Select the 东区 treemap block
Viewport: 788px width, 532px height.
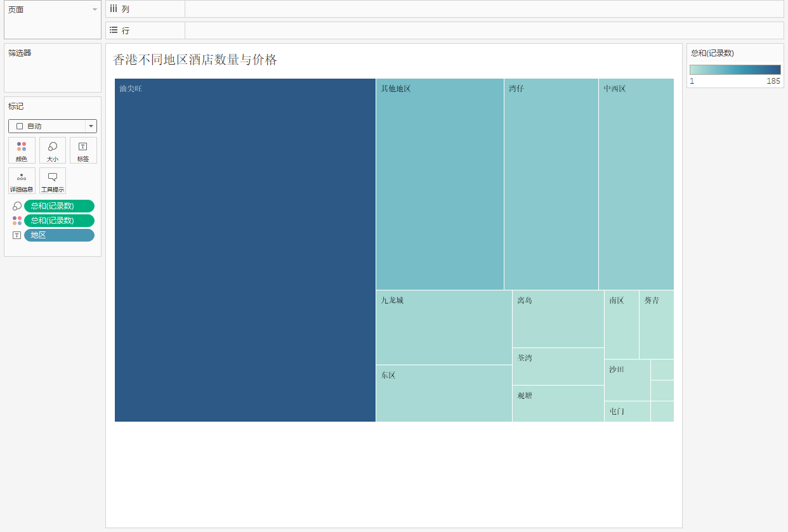444,393
